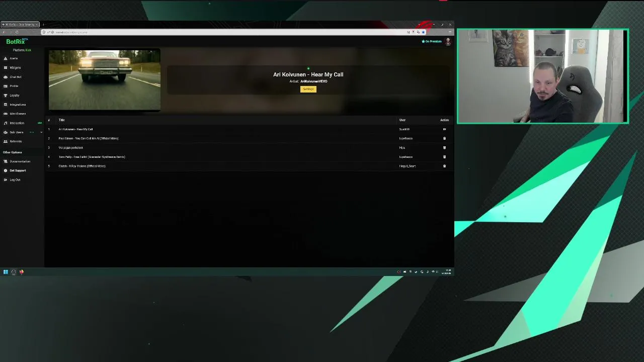Click the user name in the Voi pojan perkeleet row
This screenshot has width=644, height=362.
point(402,148)
